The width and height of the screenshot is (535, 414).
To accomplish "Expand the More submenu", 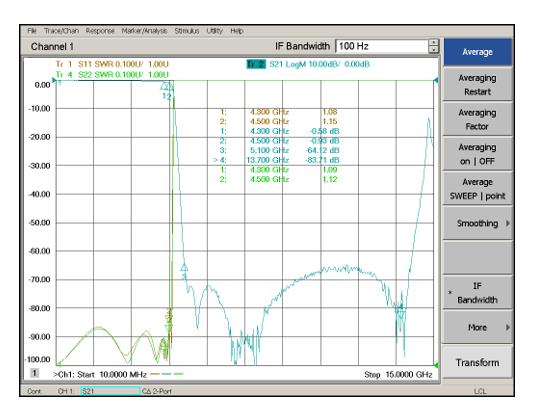I will (477, 328).
